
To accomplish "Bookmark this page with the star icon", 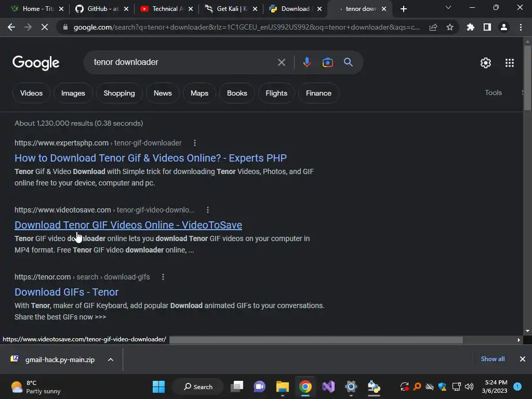I will [x=450, y=27].
